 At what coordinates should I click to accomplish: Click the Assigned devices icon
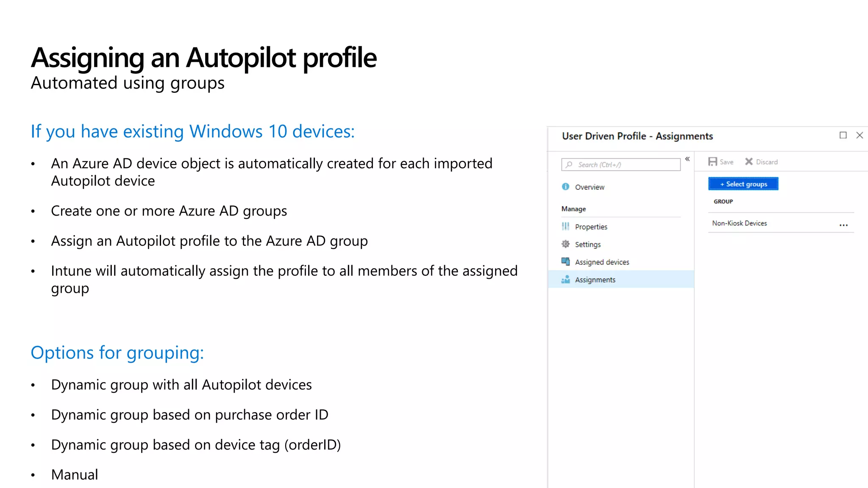(x=565, y=261)
